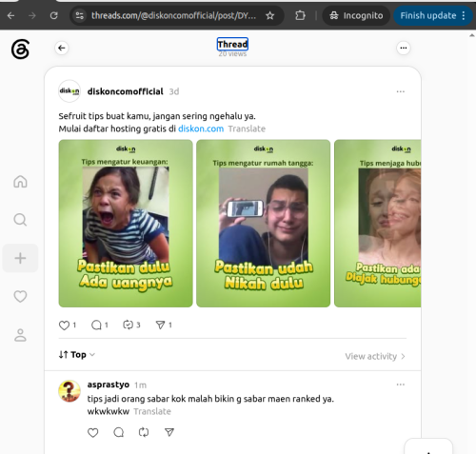Open View activity for the post

(x=375, y=356)
